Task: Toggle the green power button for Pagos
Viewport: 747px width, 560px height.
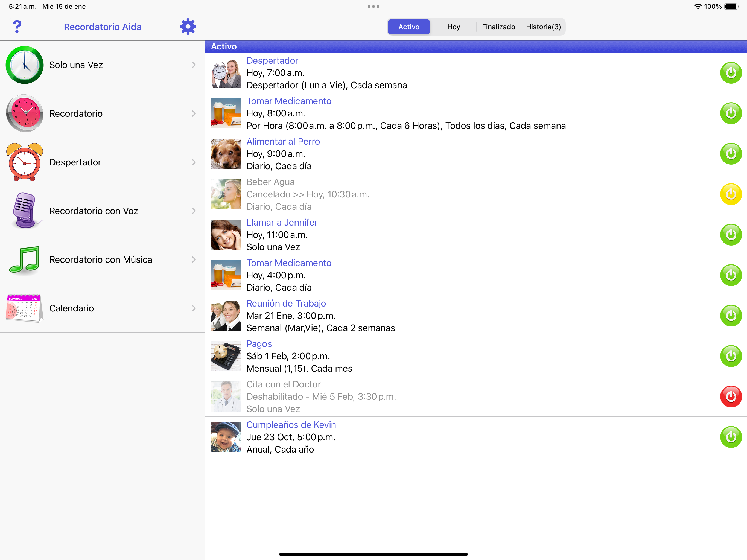Action: [x=730, y=356]
